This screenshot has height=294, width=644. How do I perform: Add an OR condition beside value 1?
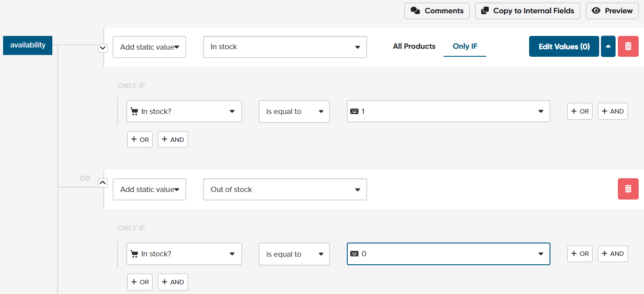pos(580,111)
